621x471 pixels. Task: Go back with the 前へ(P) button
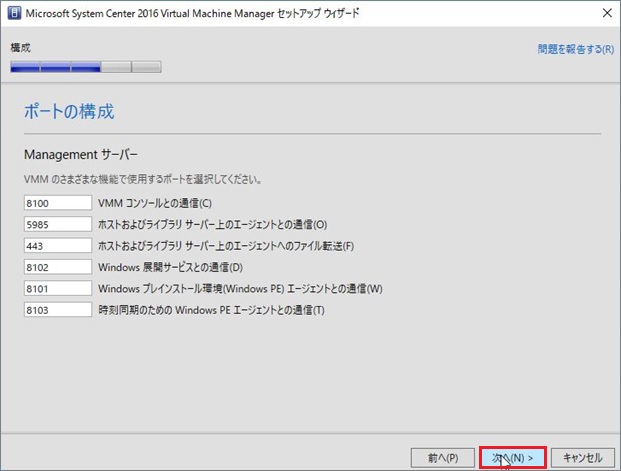pyautogui.click(x=443, y=457)
